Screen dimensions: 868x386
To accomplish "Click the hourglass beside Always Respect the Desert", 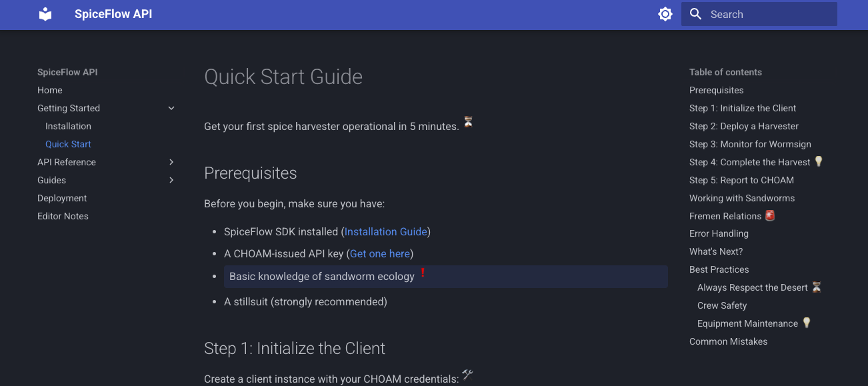I will point(817,287).
